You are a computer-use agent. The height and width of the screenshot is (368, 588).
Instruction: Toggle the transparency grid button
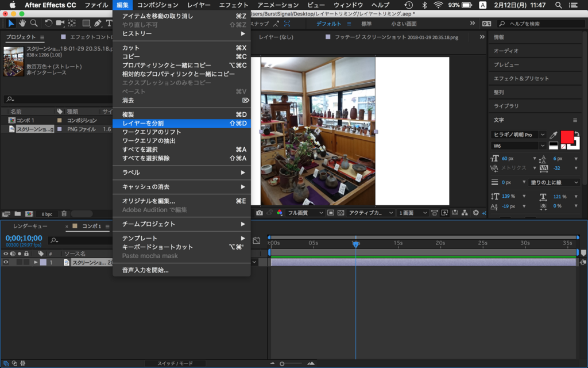341,213
